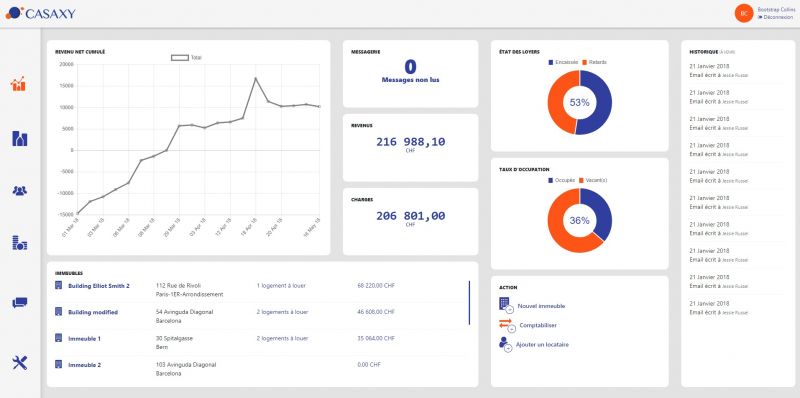The width and height of the screenshot is (800, 398).
Task: Click the Immeubles list scrollbar
Action: click(x=469, y=303)
